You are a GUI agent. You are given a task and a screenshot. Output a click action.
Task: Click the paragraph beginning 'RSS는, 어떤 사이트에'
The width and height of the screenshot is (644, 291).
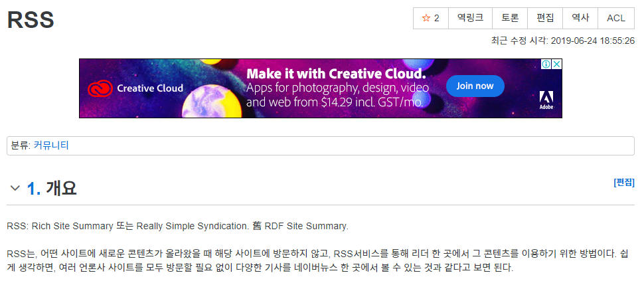pyautogui.click(x=318, y=260)
